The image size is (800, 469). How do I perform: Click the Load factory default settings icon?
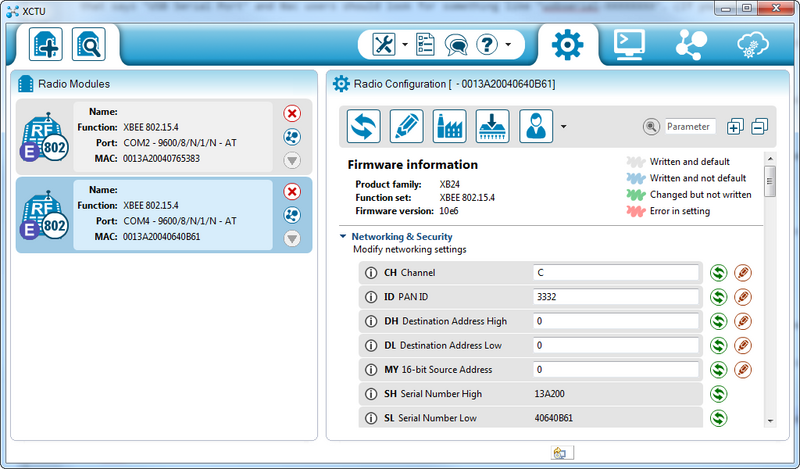(x=450, y=126)
